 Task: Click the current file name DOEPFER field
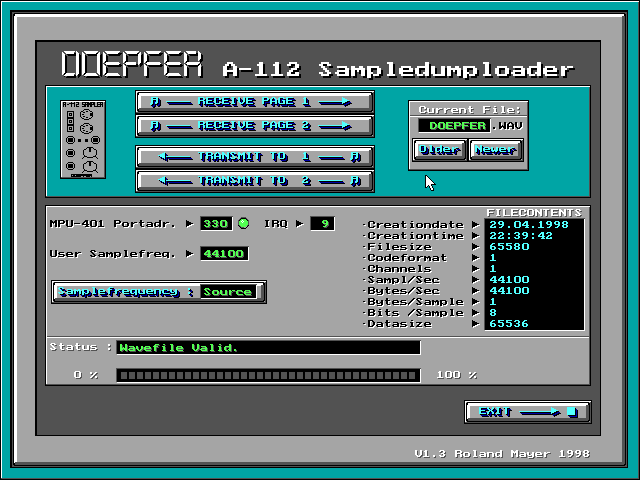pyautogui.click(x=453, y=126)
